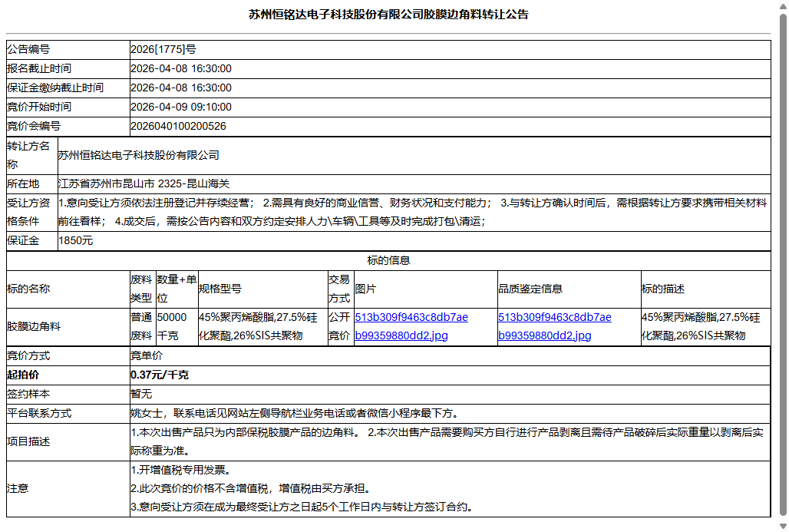This screenshot has height=532, width=789.
Task: Click location 江苏省苏州市昆山市 2325-昆山海关
Action: pos(144,183)
